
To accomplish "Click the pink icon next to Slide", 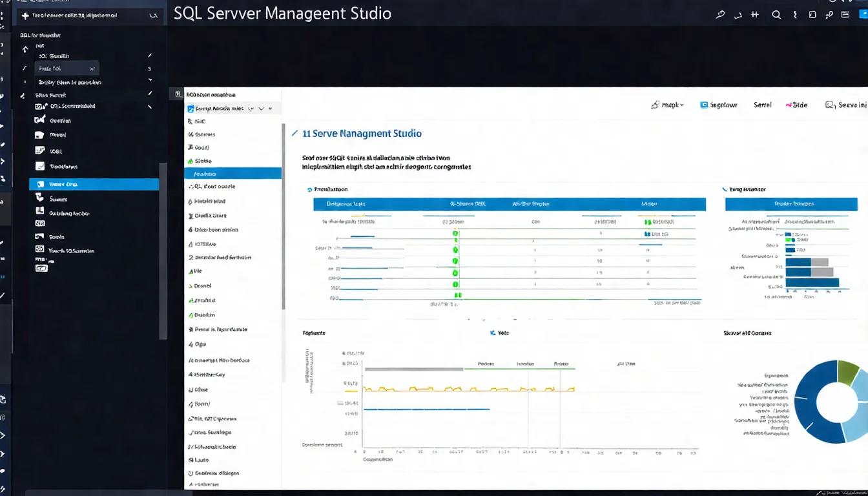I will (788, 105).
